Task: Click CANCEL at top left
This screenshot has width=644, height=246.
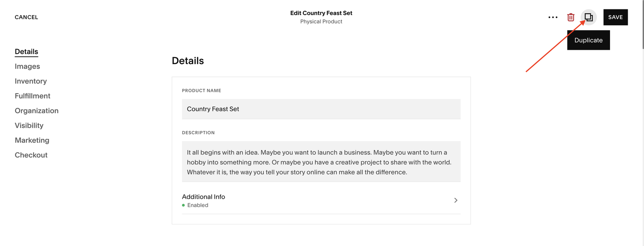Action: pyautogui.click(x=26, y=17)
